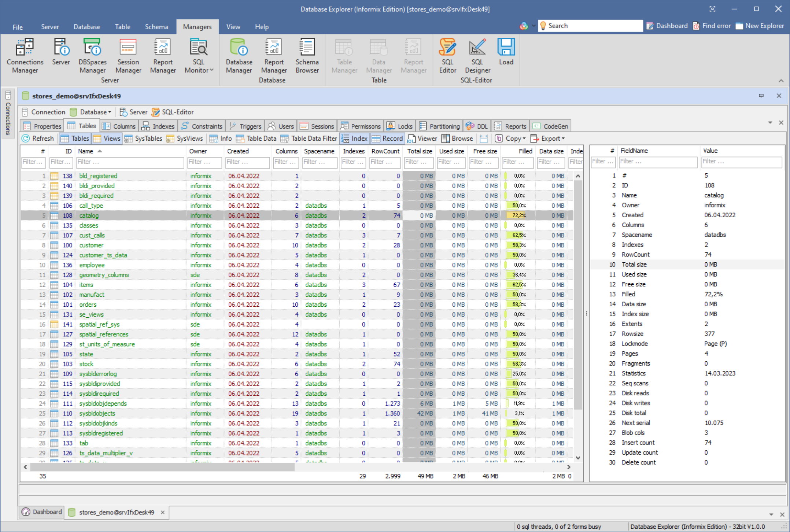Viewport: 790px width, 532px height.
Task: Launch the DBSpaces Manager
Action: tap(92, 56)
